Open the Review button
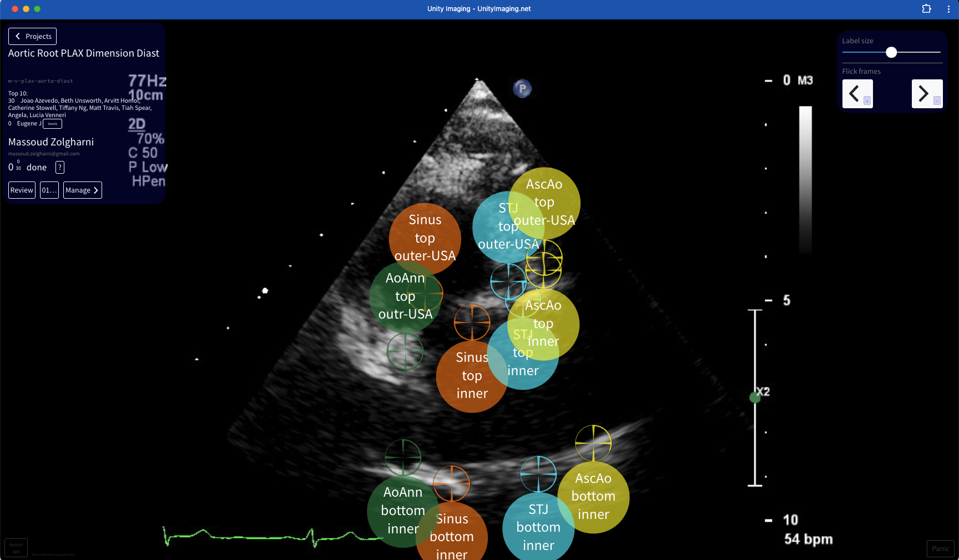The image size is (959, 560). pos(22,190)
